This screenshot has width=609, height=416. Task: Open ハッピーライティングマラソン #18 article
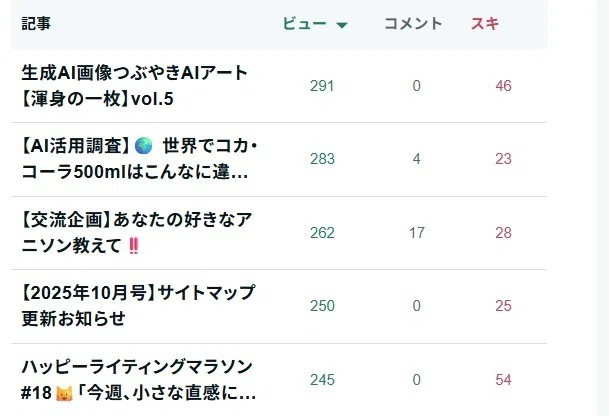[x=139, y=379]
